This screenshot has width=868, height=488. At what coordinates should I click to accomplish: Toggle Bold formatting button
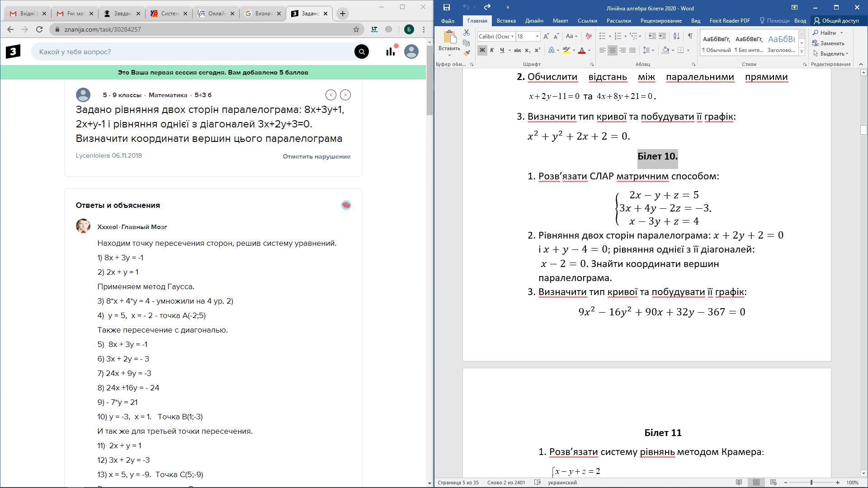pos(482,50)
